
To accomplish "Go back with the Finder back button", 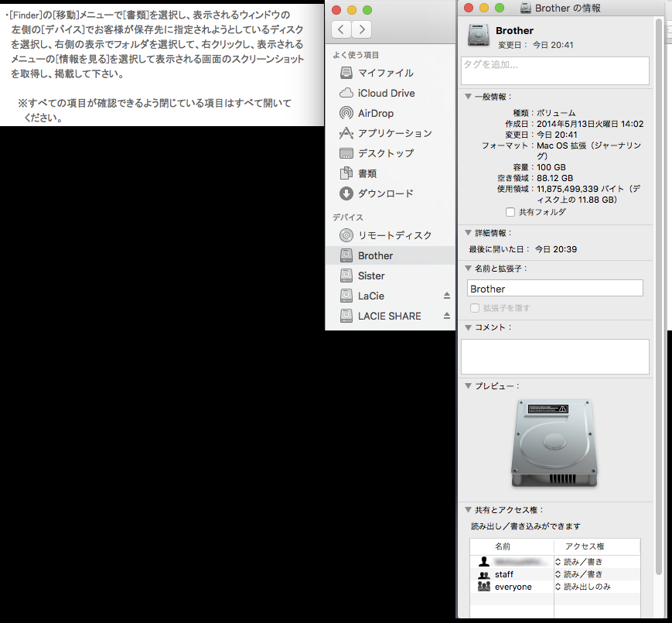I will [342, 29].
